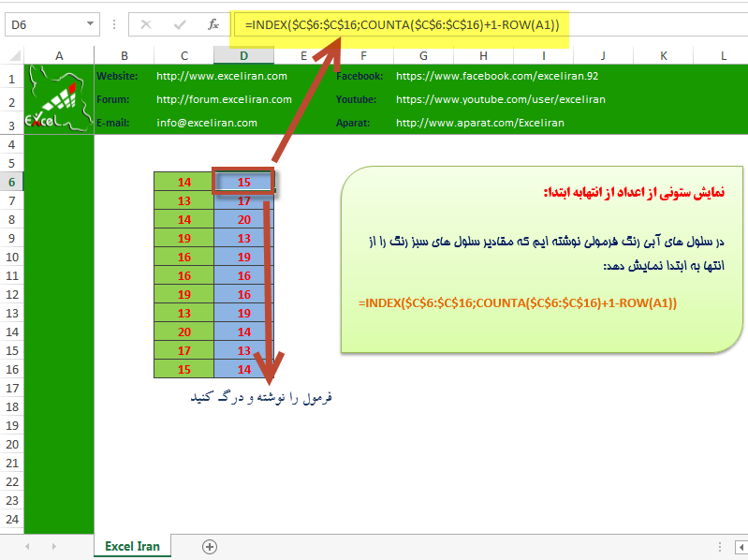
Task: Click the info@exceliran.com email address
Action: [x=207, y=123]
